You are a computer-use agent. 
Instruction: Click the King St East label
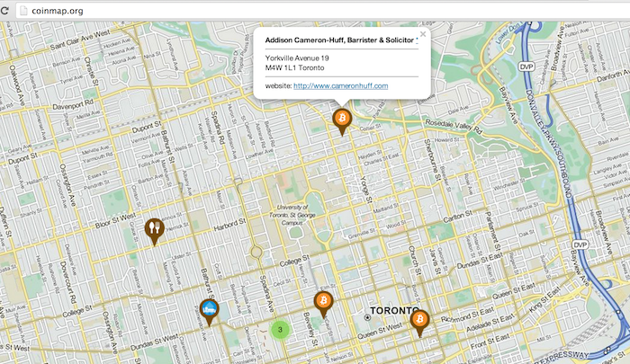544,300
